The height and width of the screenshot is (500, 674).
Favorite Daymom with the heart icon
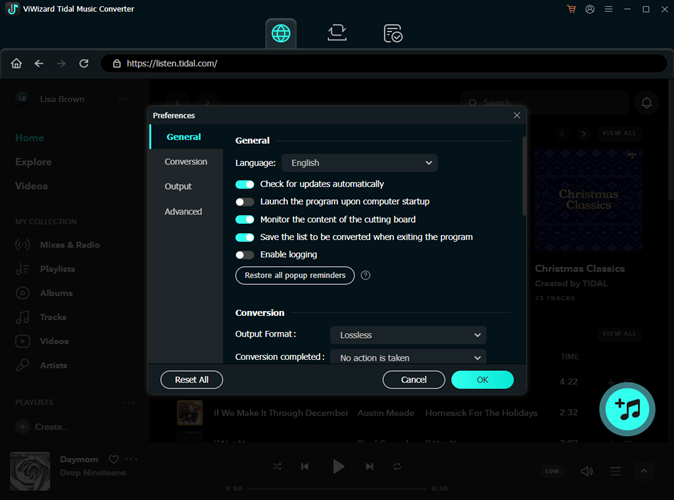113,459
